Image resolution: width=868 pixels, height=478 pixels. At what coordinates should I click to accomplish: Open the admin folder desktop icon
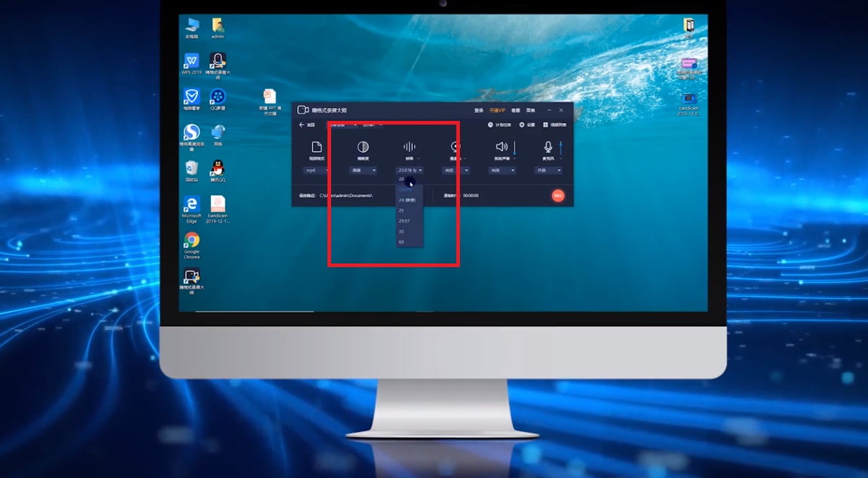(x=218, y=28)
